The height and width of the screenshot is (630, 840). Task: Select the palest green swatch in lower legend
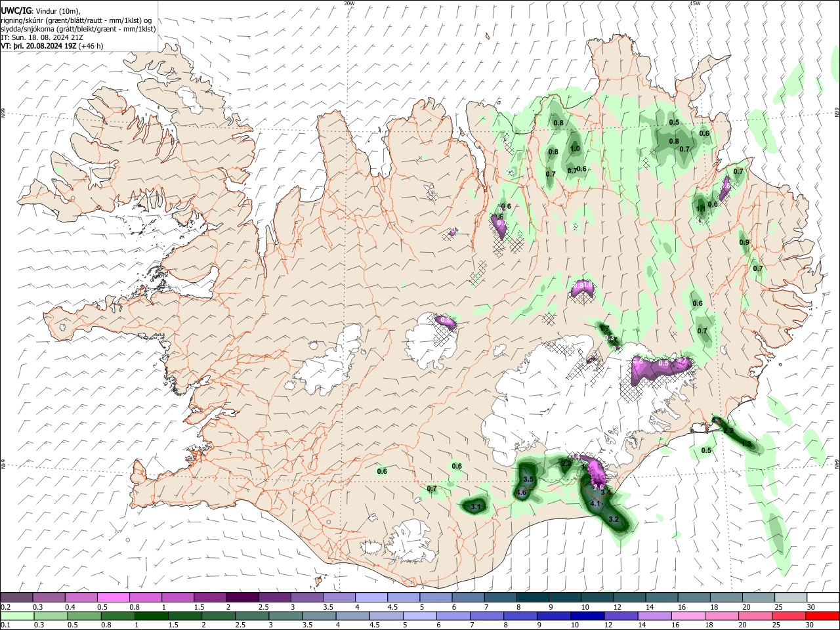coord(16,616)
